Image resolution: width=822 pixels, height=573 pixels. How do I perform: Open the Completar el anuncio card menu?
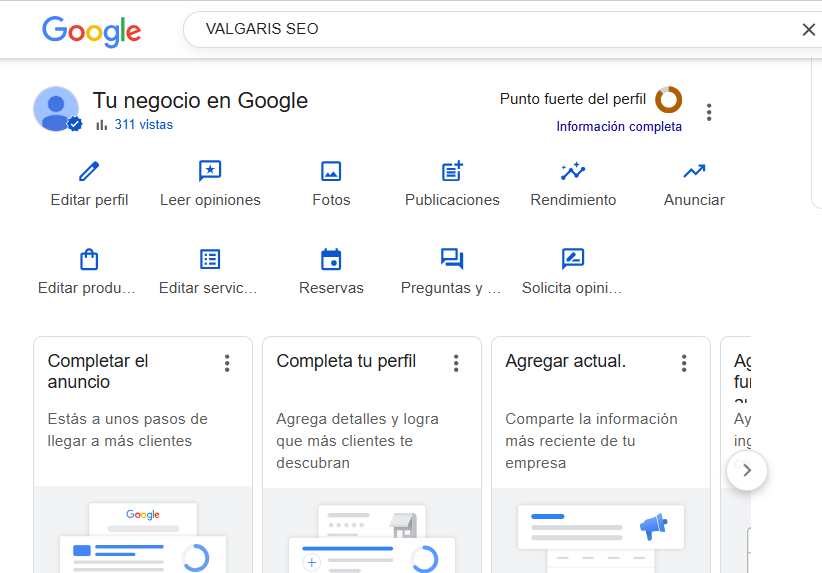tap(227, 363)
